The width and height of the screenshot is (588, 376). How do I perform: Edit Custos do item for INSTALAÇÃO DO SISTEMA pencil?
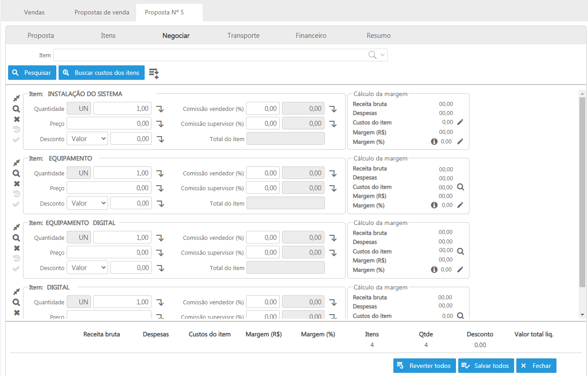coord(460,122)
